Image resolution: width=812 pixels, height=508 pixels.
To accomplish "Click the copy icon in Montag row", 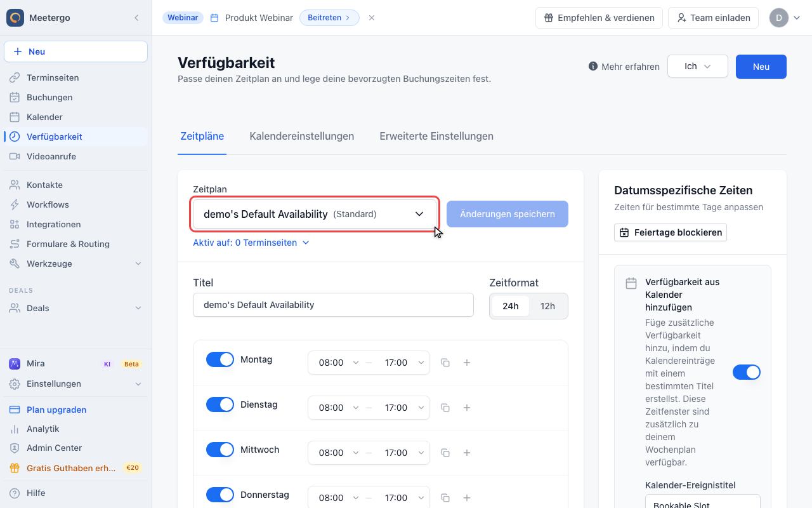I will (x=445, y=363).
